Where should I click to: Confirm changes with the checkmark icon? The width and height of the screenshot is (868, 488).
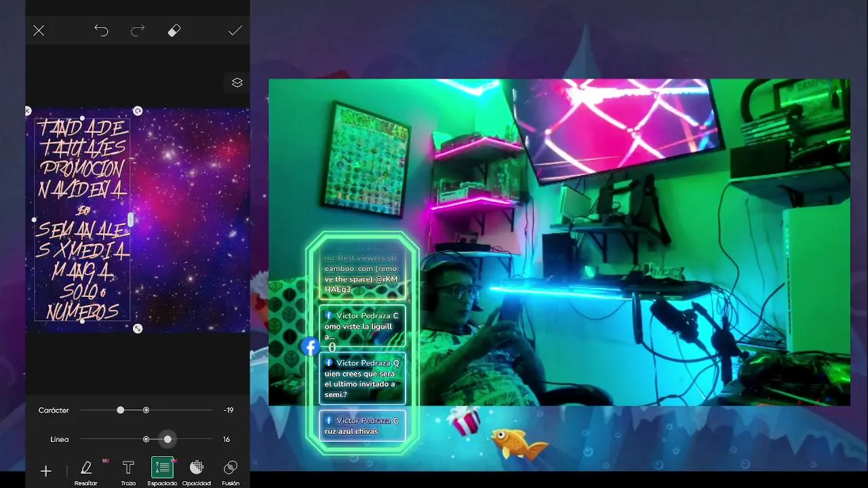coord(235,31)
